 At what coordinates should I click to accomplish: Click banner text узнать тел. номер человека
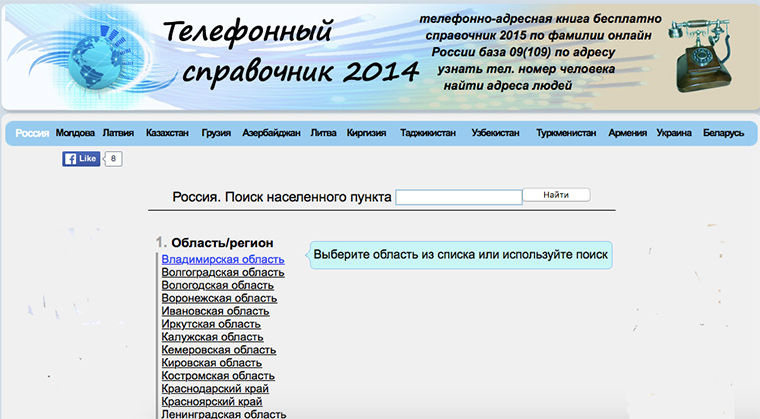526,69
